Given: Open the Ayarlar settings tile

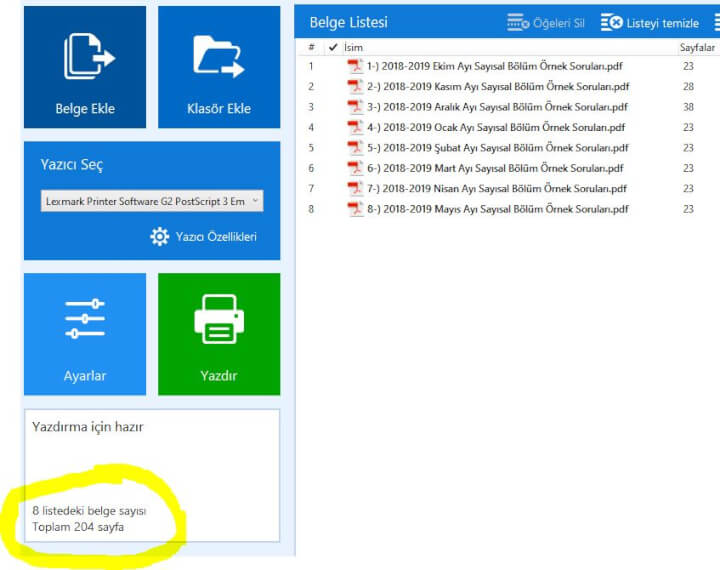Looking at the screenshot, I should point(85,334).
